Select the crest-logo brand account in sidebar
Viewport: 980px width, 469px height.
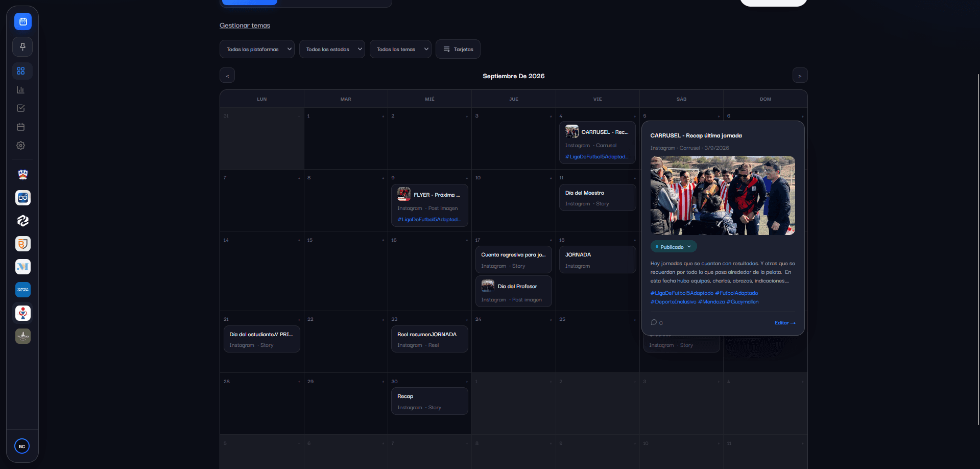23,175
